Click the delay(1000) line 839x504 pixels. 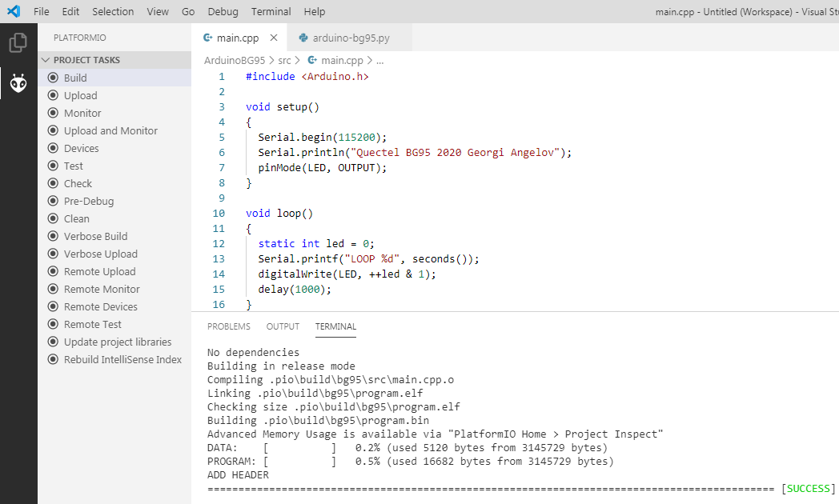pos(295,289)
